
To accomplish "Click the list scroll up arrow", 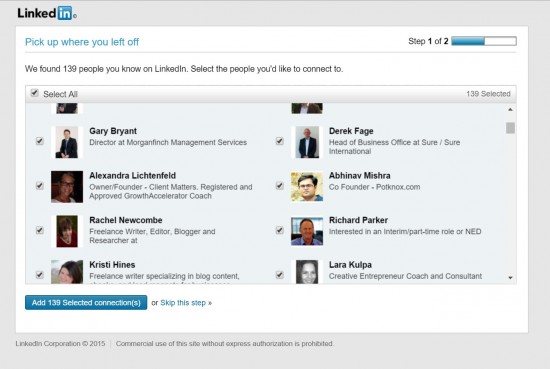I will (510, 110).
